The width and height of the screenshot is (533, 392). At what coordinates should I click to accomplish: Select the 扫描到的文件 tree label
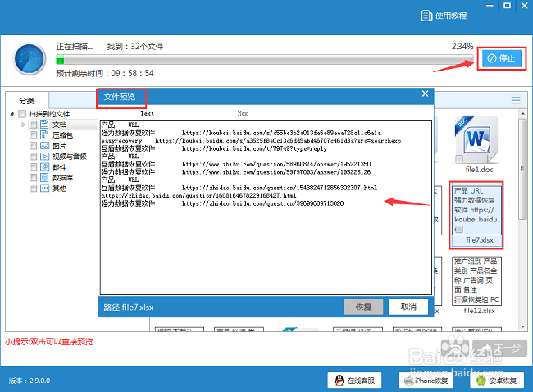point(49,114)
